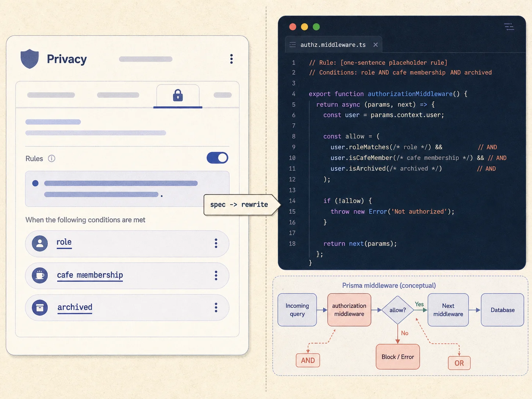Select the Database node
Viewport: 532px width, 399px height.
[x=503, y=310]
